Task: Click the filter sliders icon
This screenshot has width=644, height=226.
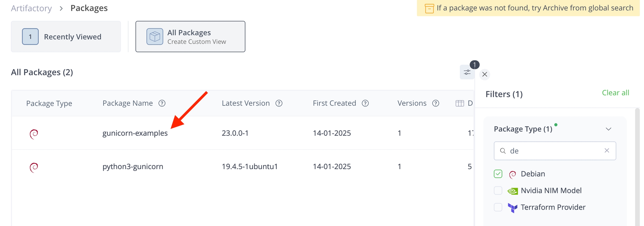Action: tap(467, 73)
